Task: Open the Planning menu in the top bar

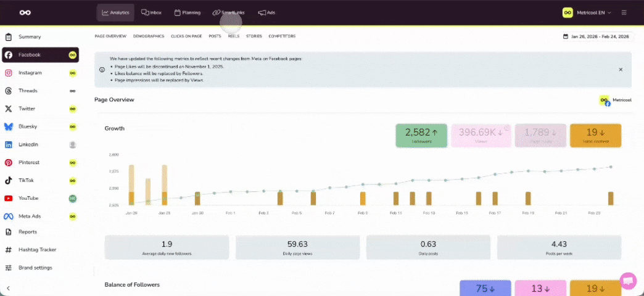Action: [187, 12]
